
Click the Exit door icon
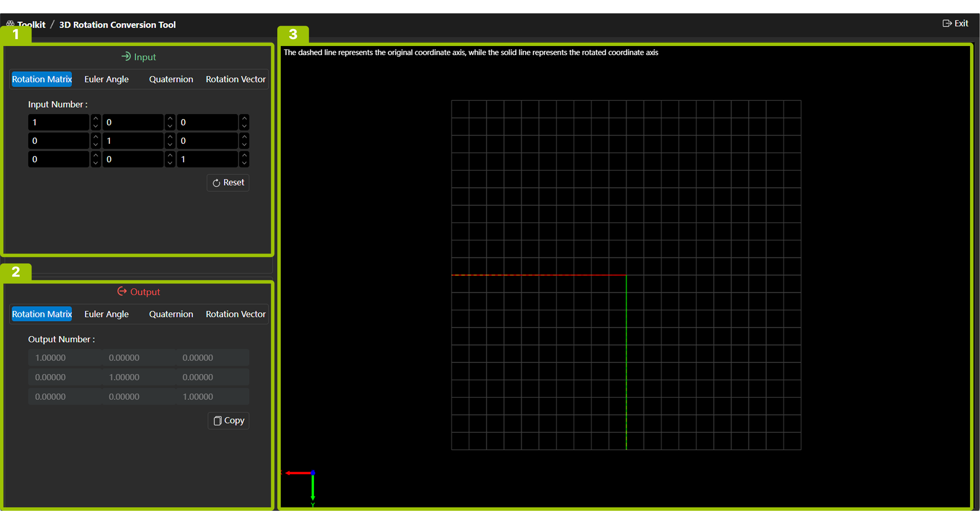[947, 23]
